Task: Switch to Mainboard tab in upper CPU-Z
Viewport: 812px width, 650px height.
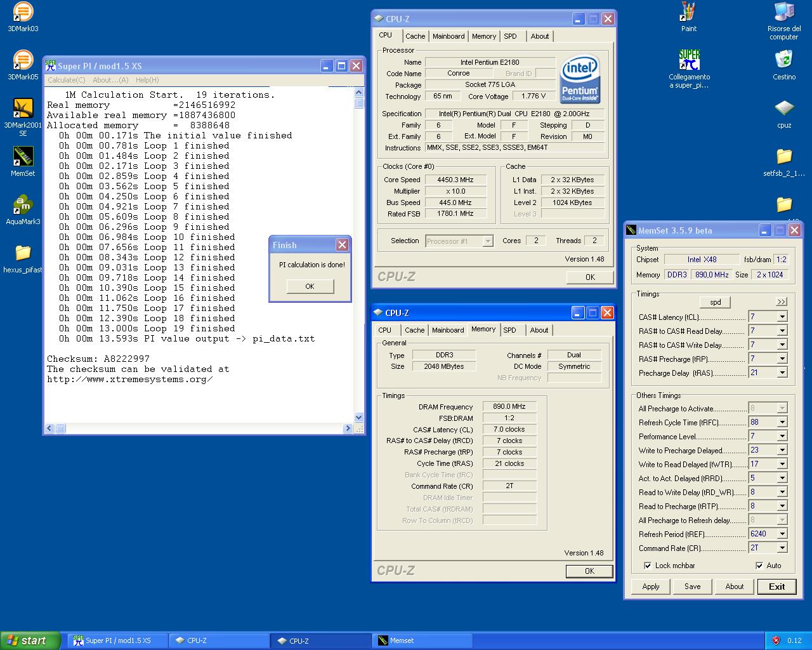Action: [449, 36]
